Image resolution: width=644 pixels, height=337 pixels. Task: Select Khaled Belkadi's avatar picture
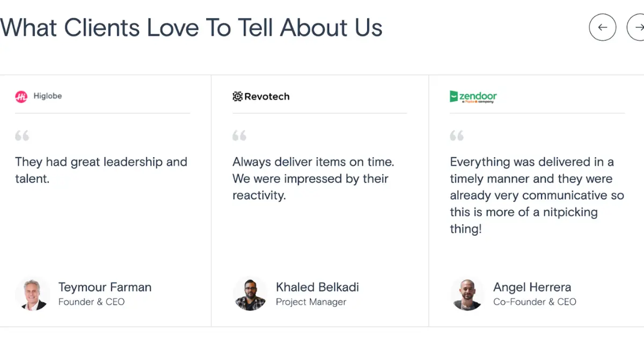pos(250,294)
